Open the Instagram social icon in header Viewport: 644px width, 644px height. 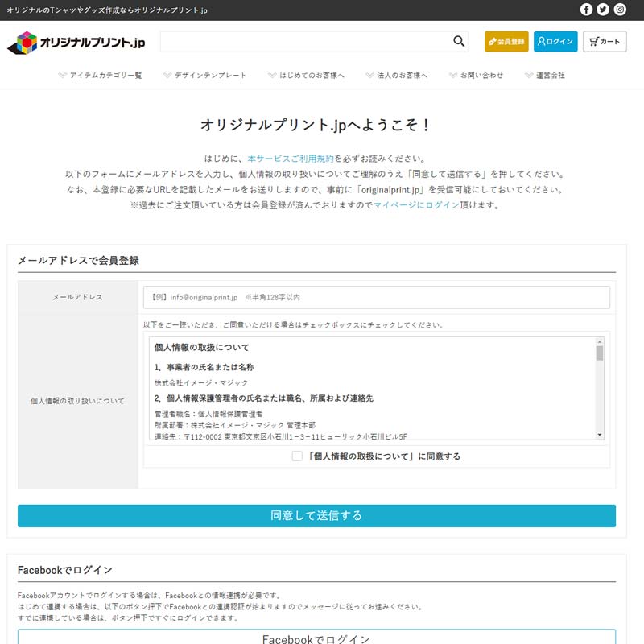pos(620,10)
